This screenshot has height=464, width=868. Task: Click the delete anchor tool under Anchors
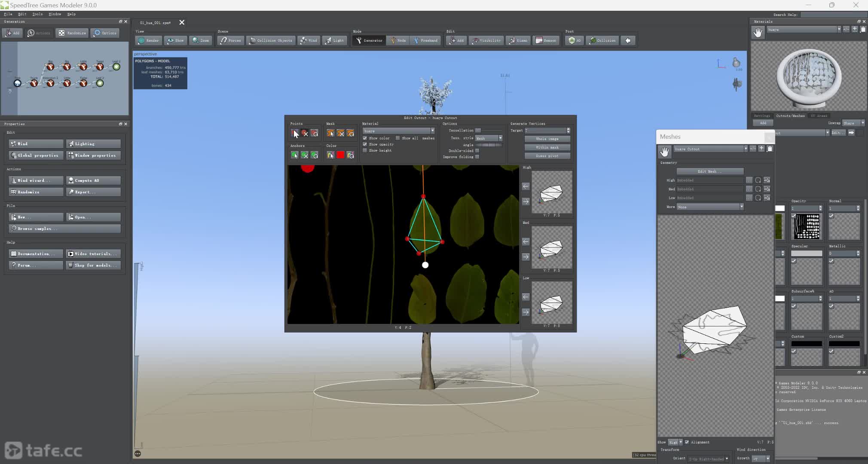click(305, 155)
